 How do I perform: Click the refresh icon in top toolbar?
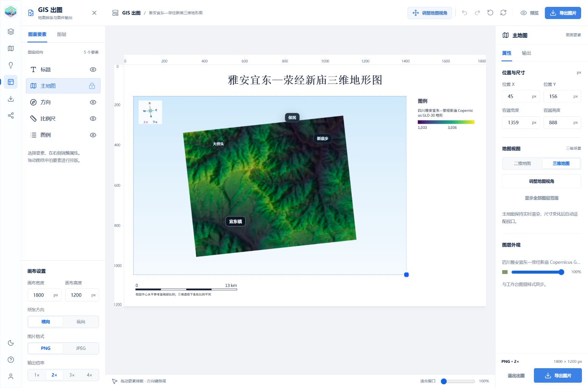pos(503,13)
